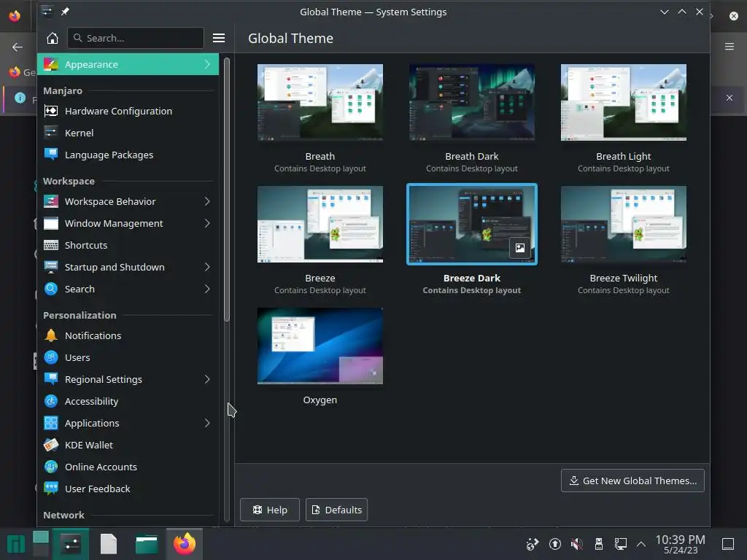
Task: Open Window Management settings
Action: [x=128, y=223]
